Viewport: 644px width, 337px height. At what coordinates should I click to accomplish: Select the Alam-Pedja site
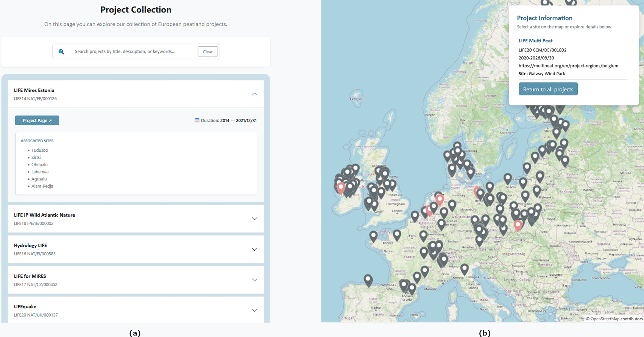pyautogui.click(x=42, y=186)
